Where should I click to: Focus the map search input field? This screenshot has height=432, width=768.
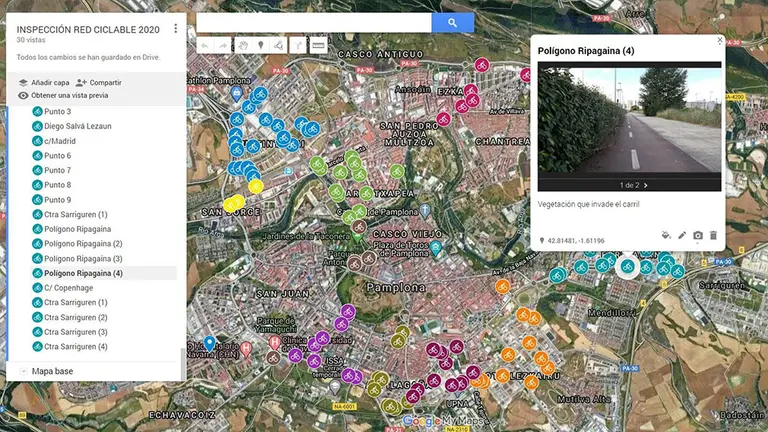click(314, 23)
